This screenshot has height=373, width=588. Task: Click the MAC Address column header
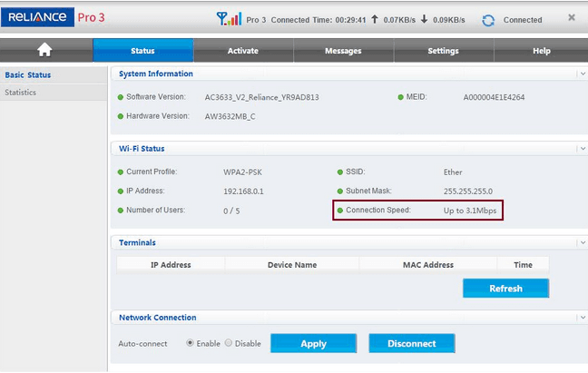(x=428, y=265)
